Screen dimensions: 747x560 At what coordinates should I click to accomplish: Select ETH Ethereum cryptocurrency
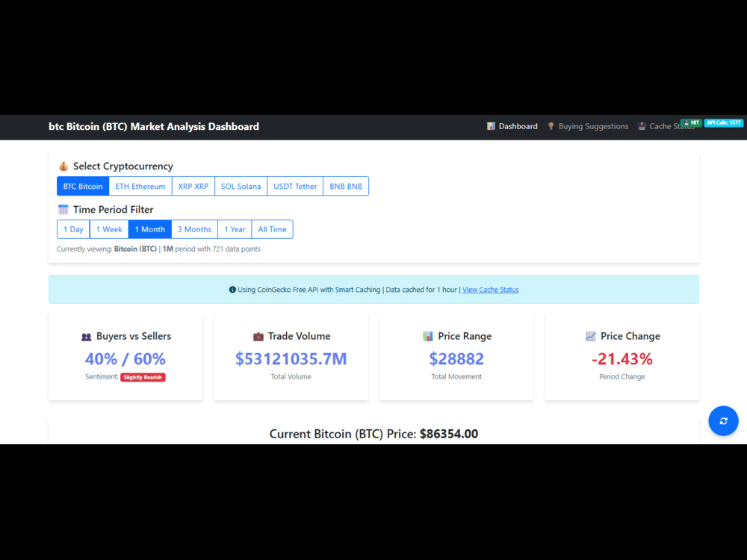tap(140, 186)
